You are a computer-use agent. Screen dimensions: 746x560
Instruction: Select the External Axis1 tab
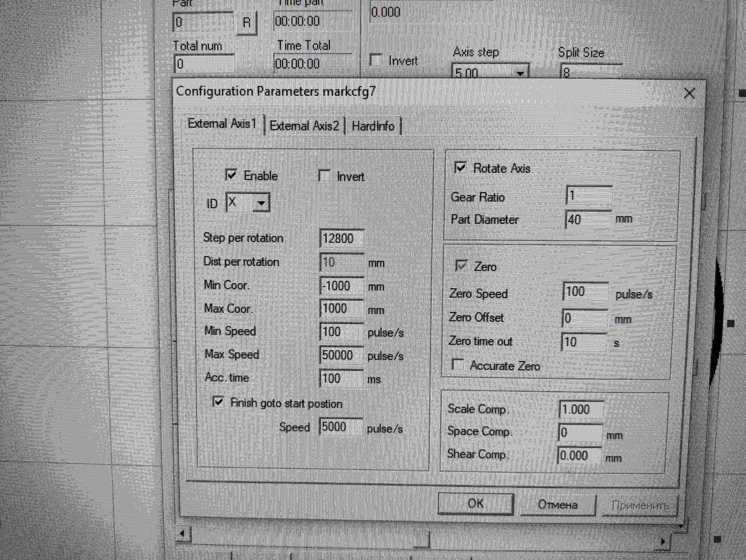point(222,124)
